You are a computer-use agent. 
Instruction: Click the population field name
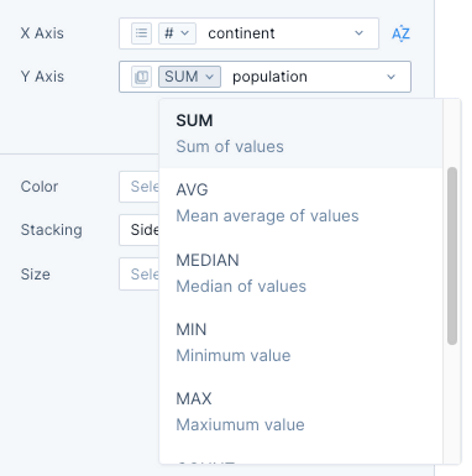pos(270,77)
